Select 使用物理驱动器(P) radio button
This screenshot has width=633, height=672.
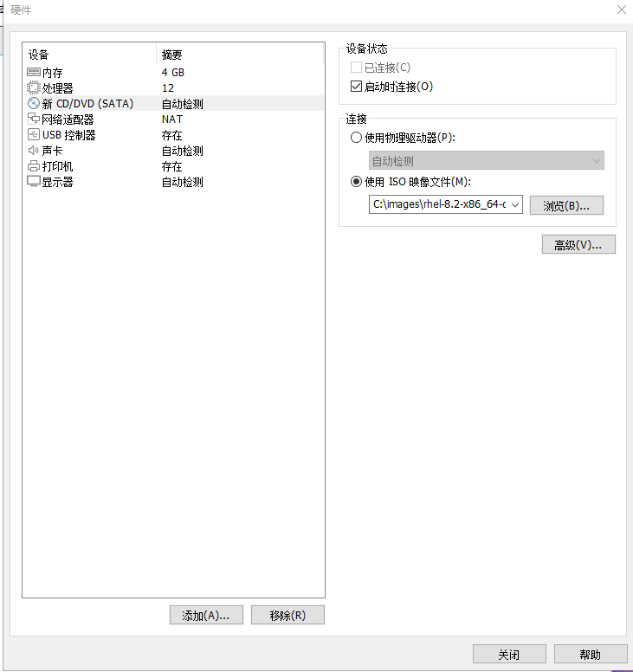point(356,138)
